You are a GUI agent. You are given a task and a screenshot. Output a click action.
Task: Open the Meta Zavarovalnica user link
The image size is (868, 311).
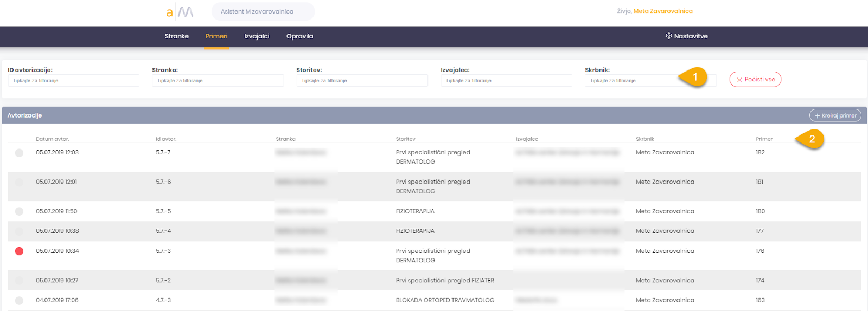coord(662,11)
